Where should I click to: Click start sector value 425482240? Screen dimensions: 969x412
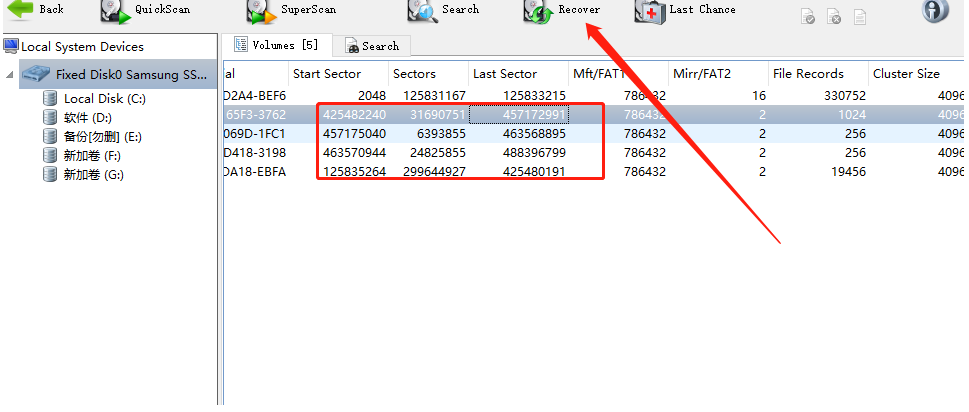354,115
